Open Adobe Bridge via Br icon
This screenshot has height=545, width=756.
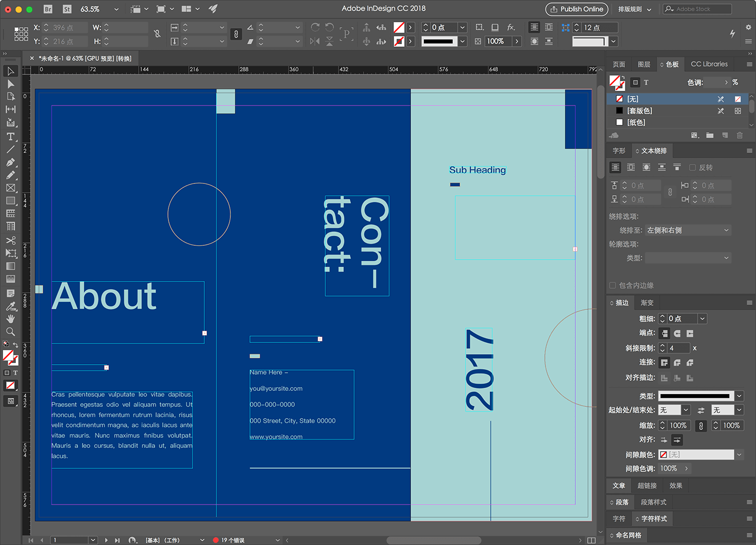48,9
